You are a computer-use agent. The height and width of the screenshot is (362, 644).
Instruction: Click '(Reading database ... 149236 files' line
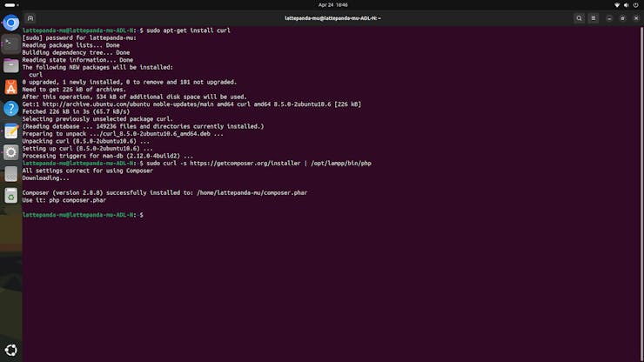point(143,126)
